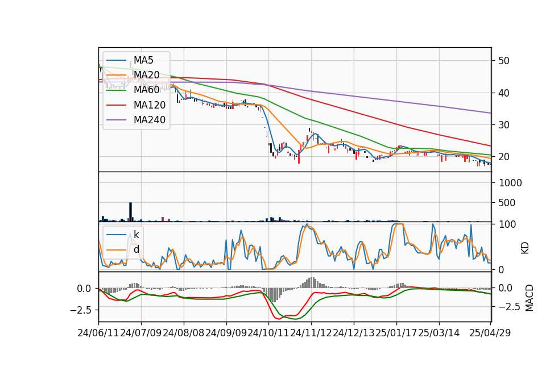Click the price axis value 40
The height and width of the screenshot is (392, 546).
coord(504,93)
